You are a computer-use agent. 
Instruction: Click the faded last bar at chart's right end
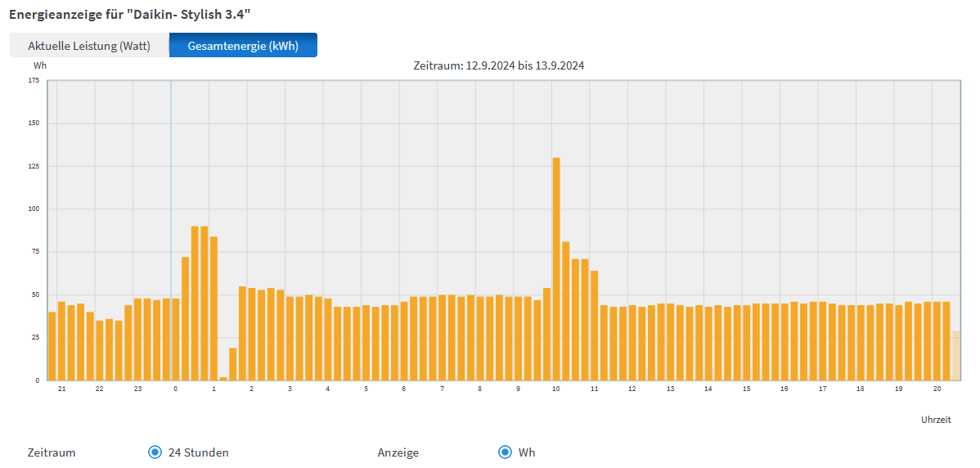coord(955,356)
